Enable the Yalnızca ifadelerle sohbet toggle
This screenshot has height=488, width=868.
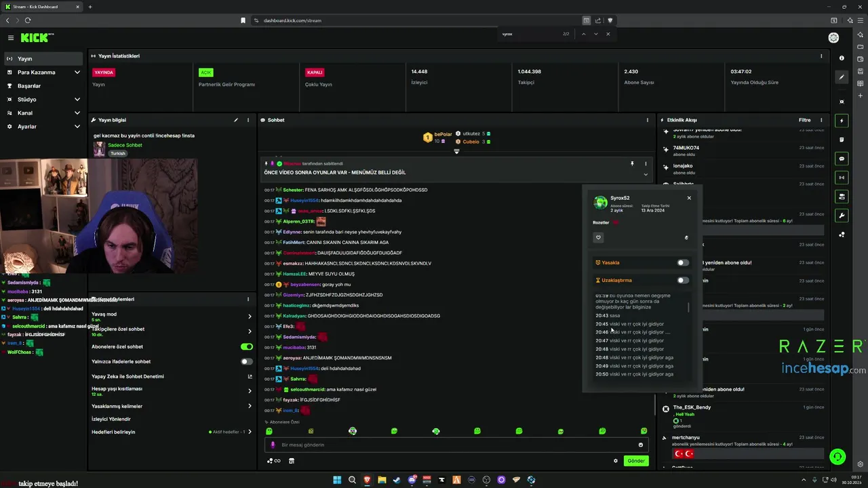click(247, 361)
